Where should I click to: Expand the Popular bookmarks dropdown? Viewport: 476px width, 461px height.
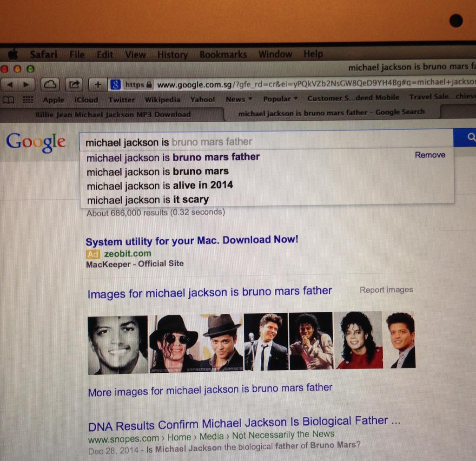[x=280, y=99]
